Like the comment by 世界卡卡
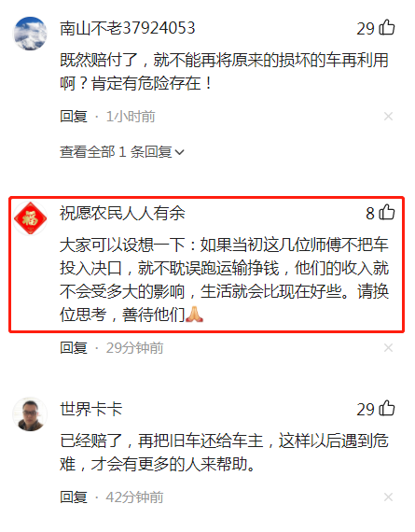Screen dimensions: 415x532 point(386,408)
